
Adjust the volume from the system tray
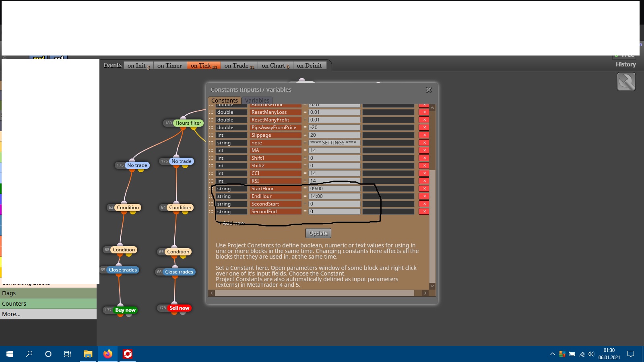(x=591, y=354)
